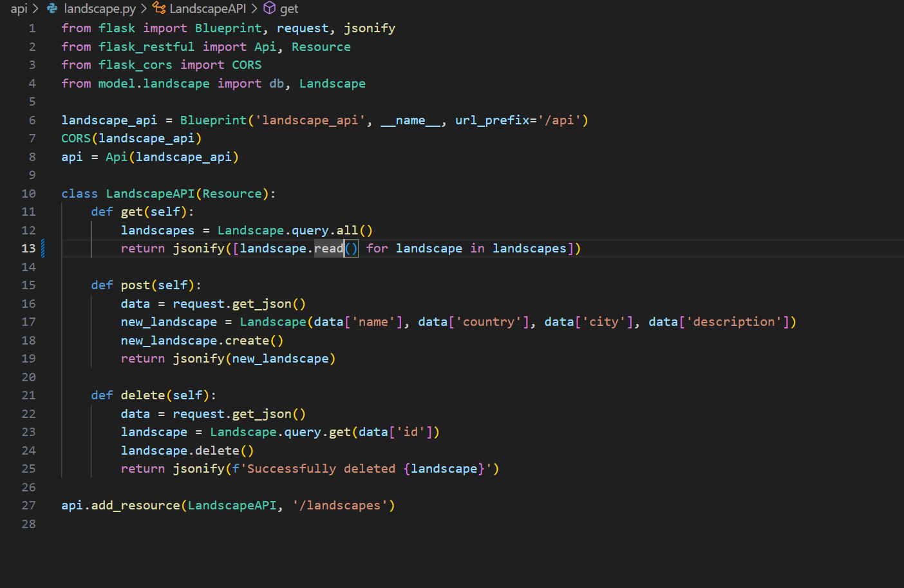Select the LandscapeAPI class breadcrumb
Image resolution: width=904 pixels, height=588 pixels.
pyautogui.click(x=207, y=8)
